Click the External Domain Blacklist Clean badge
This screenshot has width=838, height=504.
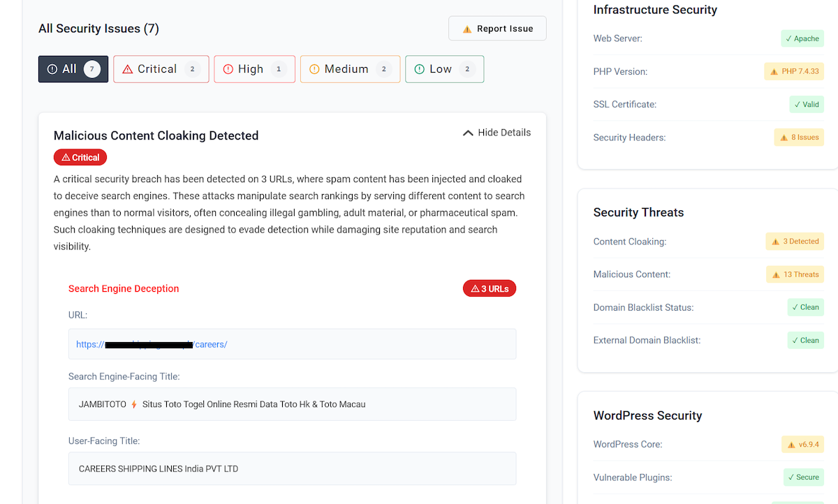pos(806,340)
